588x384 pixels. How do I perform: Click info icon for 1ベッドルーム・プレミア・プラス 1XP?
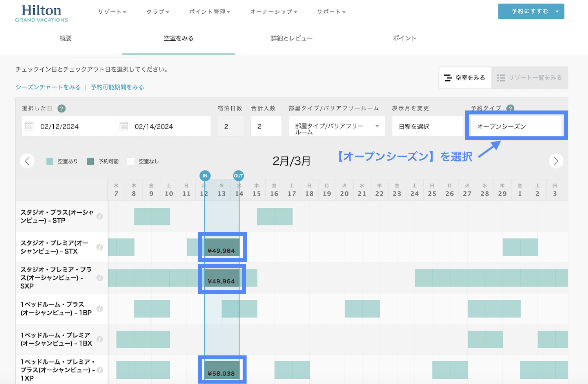click(100, 370)
